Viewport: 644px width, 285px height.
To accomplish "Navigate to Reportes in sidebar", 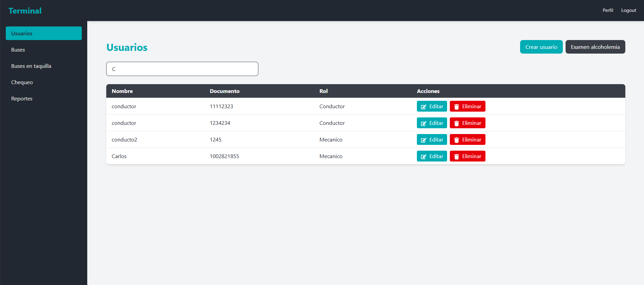I will coord(22,99).
